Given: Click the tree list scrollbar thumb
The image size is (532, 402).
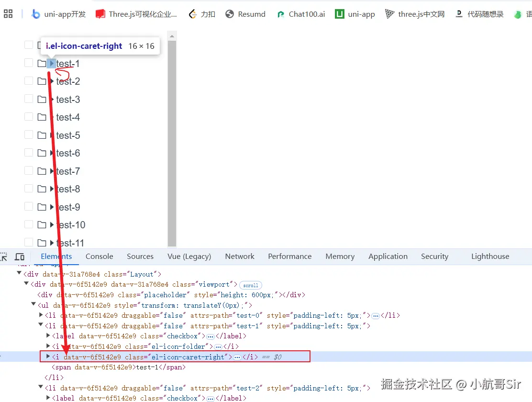Looking at the screenshot, I should click(172, 143).
